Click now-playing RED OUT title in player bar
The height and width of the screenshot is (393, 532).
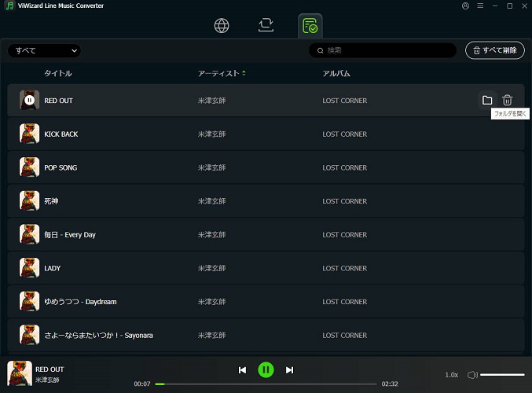click(x=50, y=369)
